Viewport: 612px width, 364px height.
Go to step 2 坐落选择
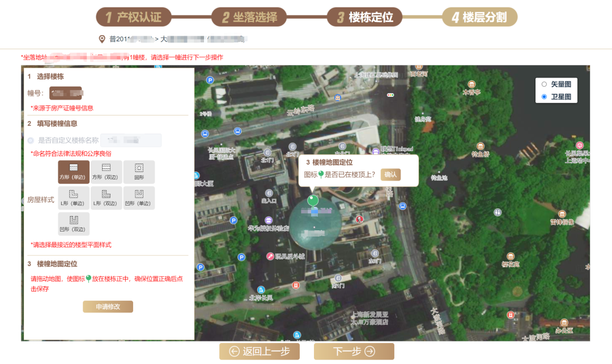pos(249,17)
